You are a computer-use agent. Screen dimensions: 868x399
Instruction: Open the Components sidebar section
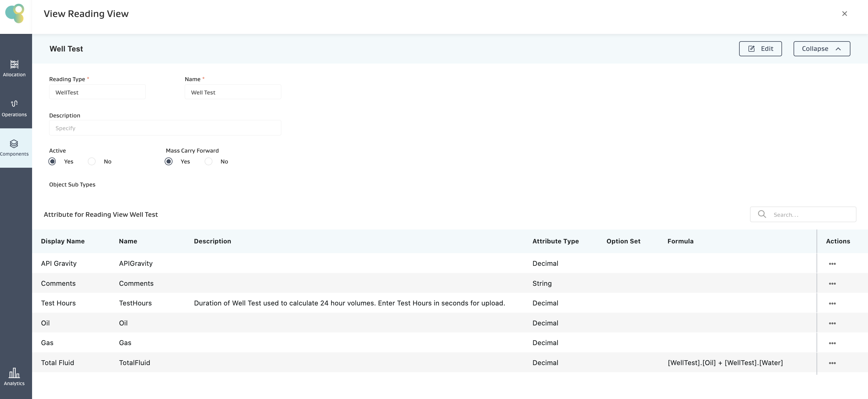[x=14, y=148]
